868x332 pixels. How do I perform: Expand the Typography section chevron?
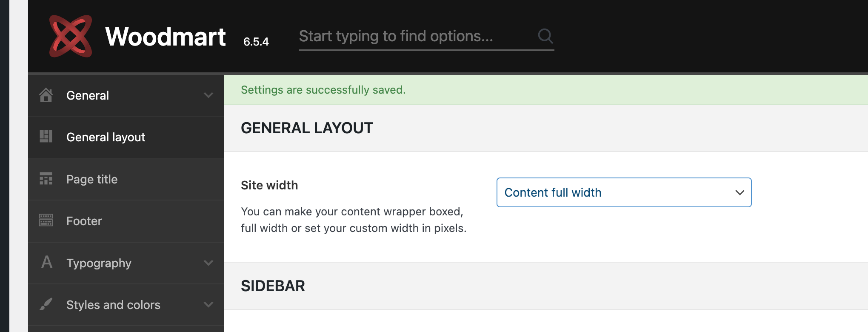point(208,263)
